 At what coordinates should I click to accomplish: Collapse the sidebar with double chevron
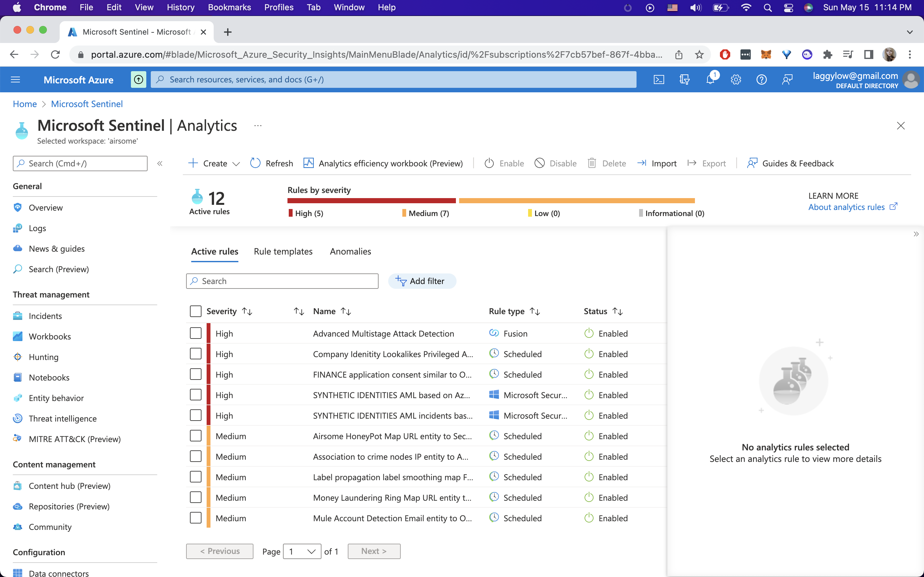[x=160, y=163]
